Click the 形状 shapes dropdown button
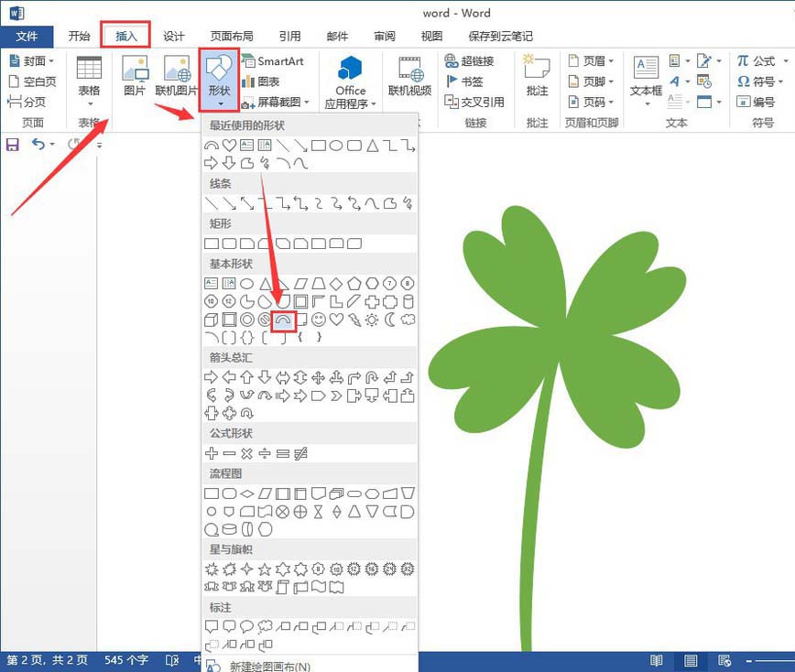Image resolution: width=795 pixels, height=672 pixels. [219, 80]
